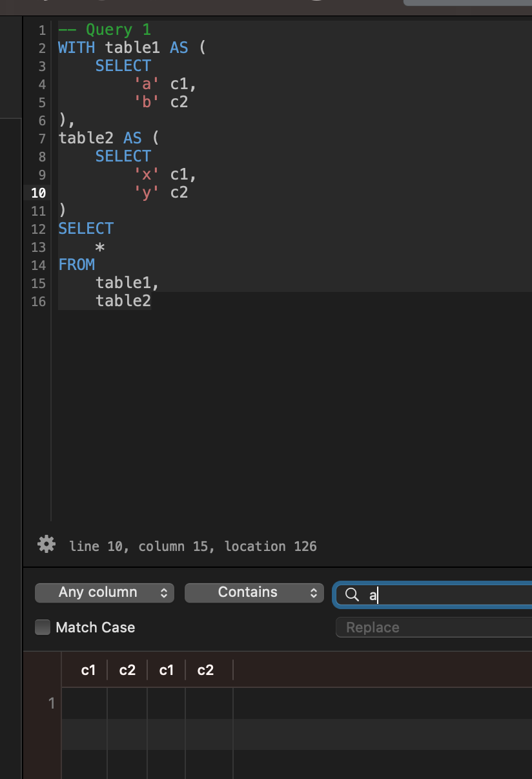Click the 'b' string literal on line 5
This screenshot has width=532, height=779.
tap(145, 101)
